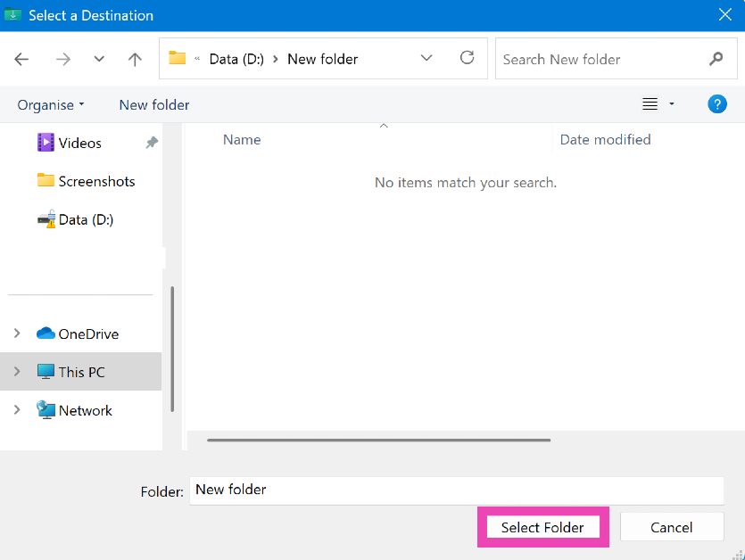This screenshot has width=745, height=560.
Task: Open the Organise menu
Action: (x=51, y=104)
